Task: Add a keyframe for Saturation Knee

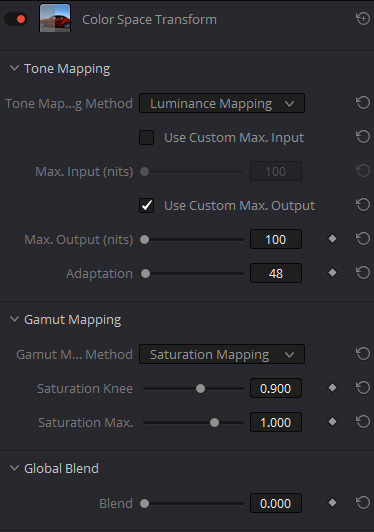Action: coord(333,388)
